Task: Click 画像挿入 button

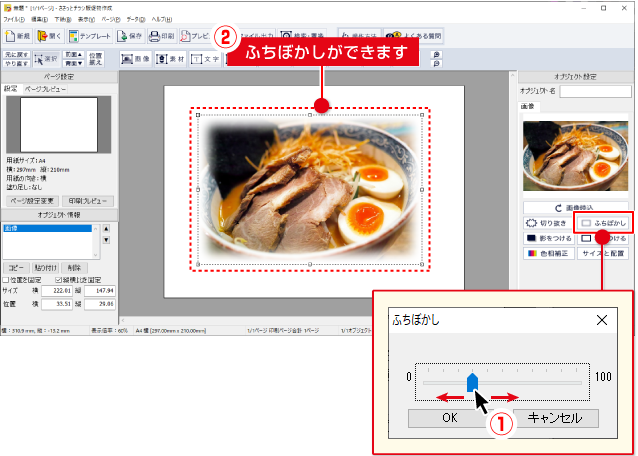Action: coord(575,207)
